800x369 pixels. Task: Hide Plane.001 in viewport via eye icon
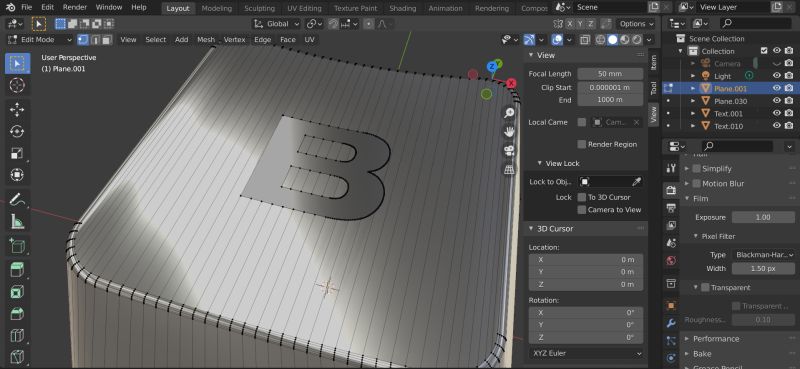777,88
